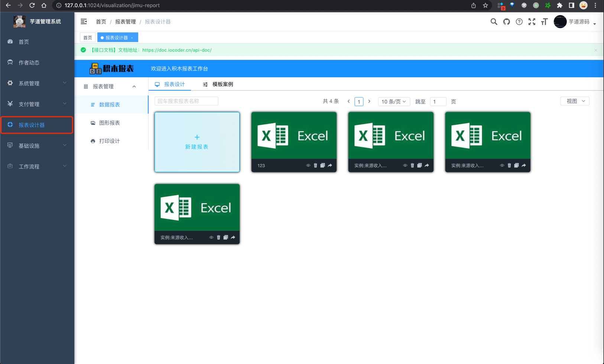Open the help question mark icon
Image resolution: width=604 pixels, height=364 pixels.
519,22
